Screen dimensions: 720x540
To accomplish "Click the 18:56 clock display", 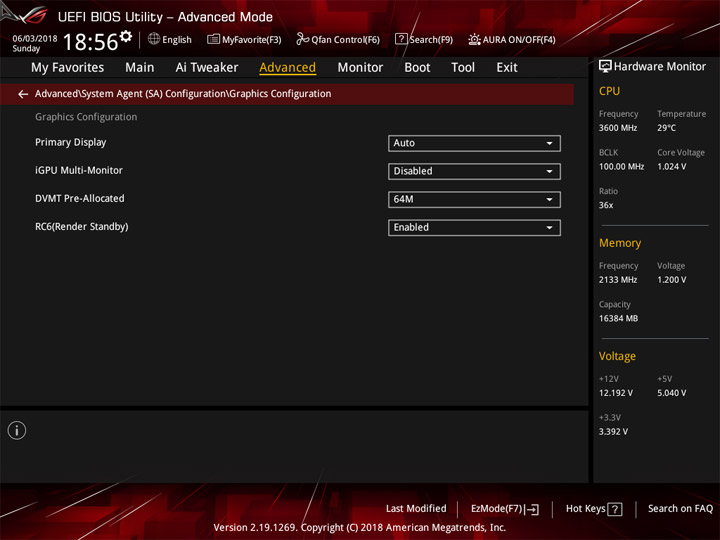I will (x=90, y=42).
